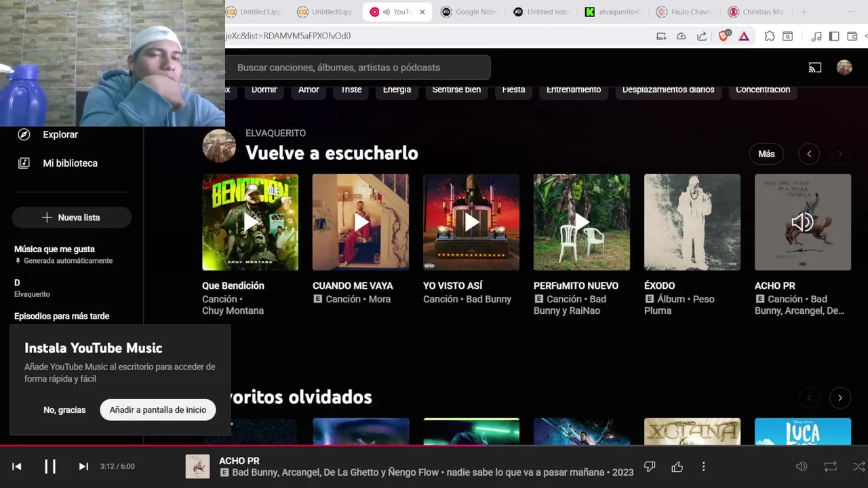The height and width of the screenshot is (488, 868).
Task: Dismiss install prompt with No, gracias
Action: [64, 410]
